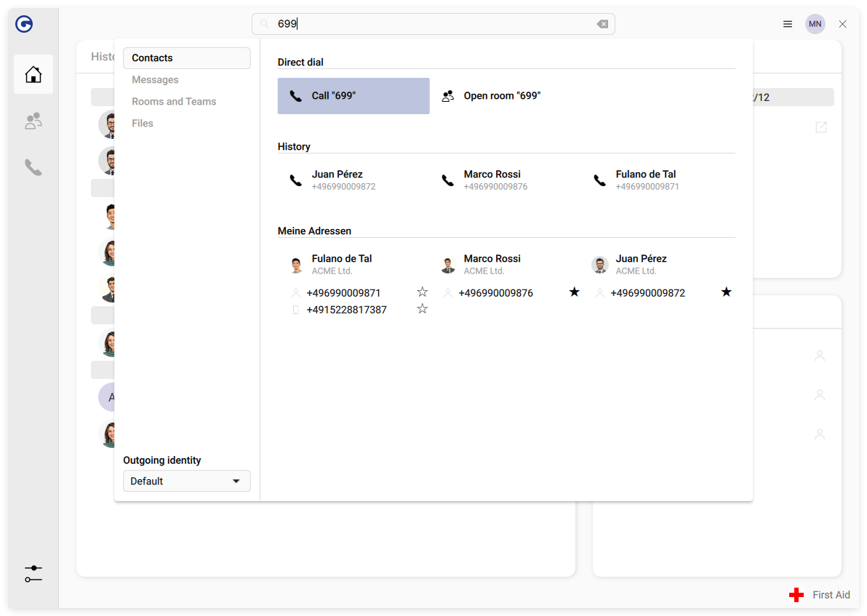Image resolution: width=867 pixels, height=616 pixels.
Task: Clear the search field with backspace icon
Action: coord(602,24)
